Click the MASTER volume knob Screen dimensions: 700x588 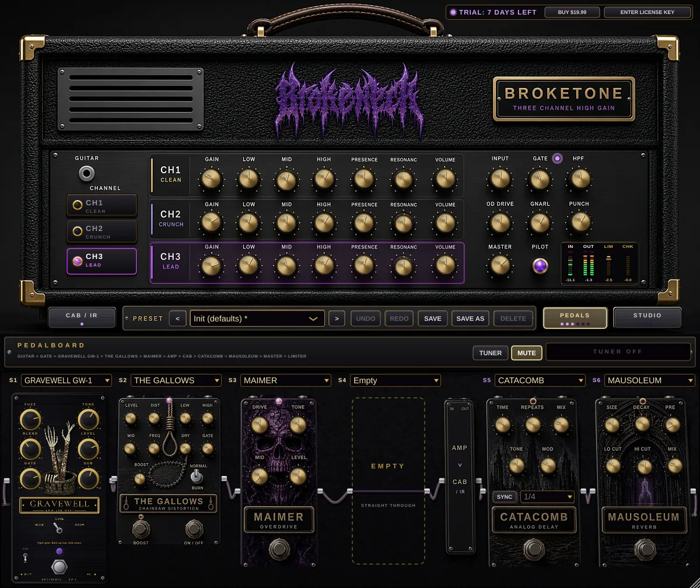pos(500,265)
